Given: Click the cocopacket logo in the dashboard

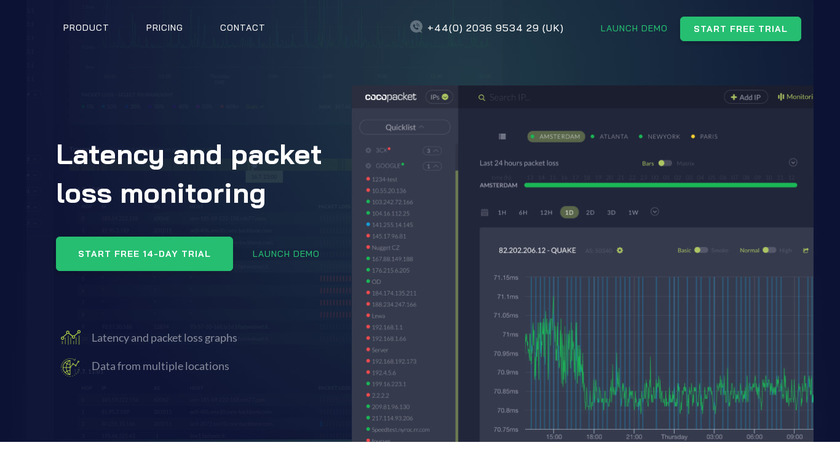Looking at the screenshot, I should coord(391,97).
